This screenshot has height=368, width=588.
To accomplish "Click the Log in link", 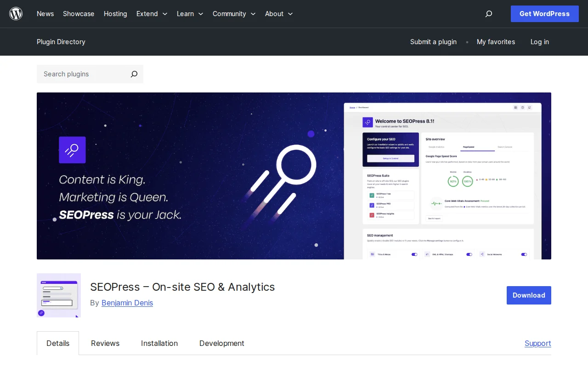I will click(540, 42).
